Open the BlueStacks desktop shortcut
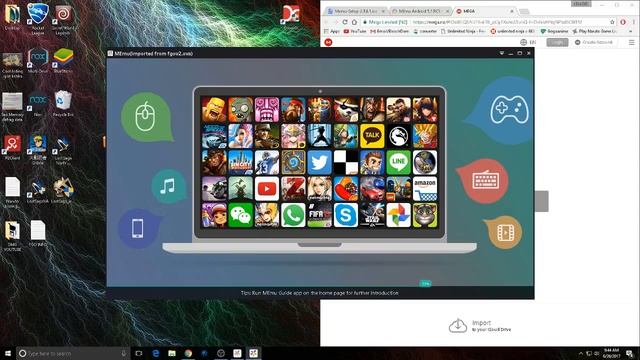This screenshot has width=640, height=360. pyautogui.click(x=63, y=61)
